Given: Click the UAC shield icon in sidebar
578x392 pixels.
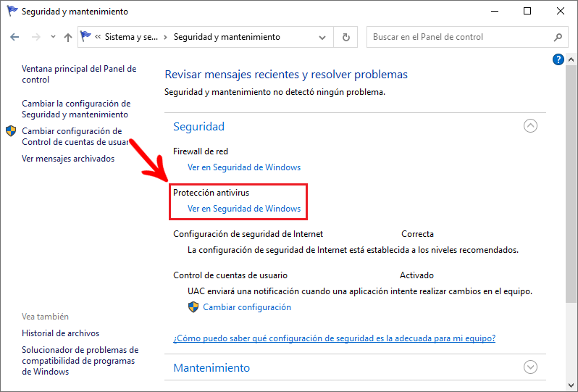Looking at the screenshot, I should (x=11, y=131).
